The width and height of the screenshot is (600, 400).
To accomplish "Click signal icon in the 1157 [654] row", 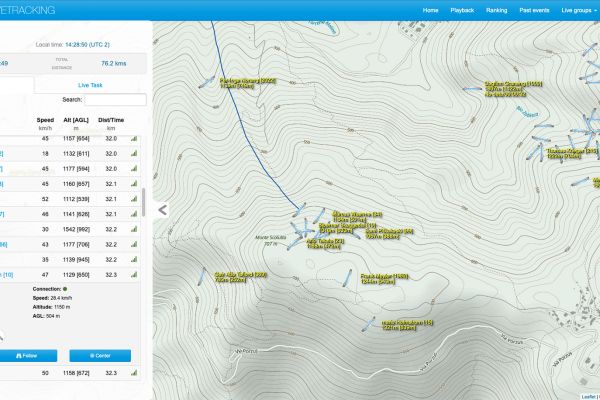I will [x=134, y=139].
